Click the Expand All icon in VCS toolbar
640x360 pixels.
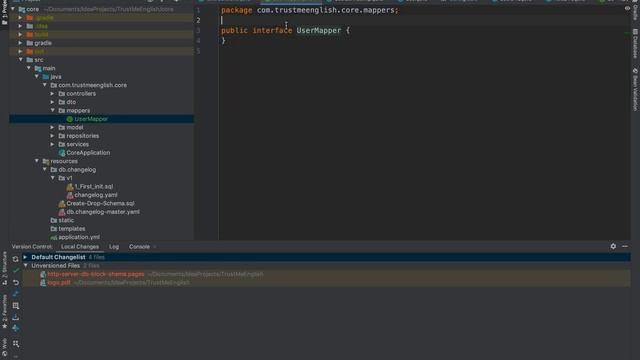[16, 344]
